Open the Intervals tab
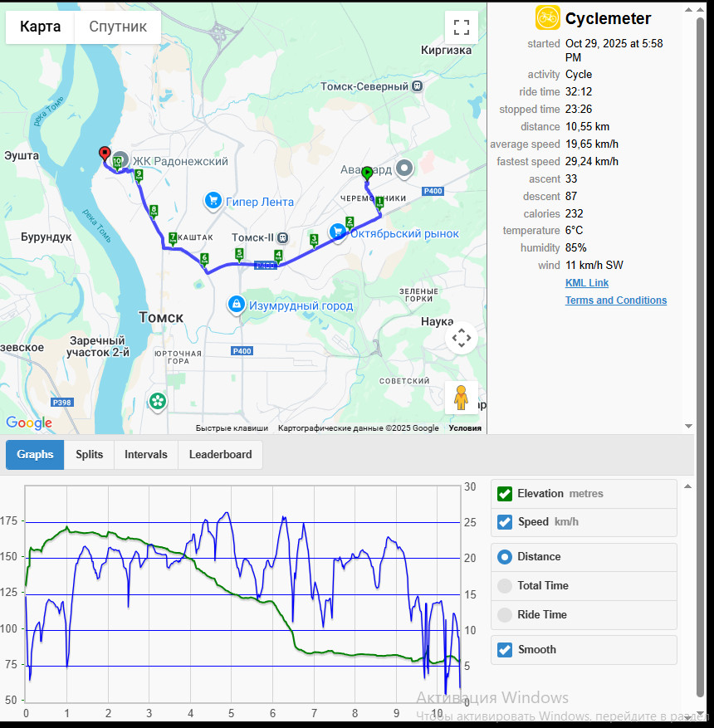Viewport: 714px width, 728px height. (146, 455)
